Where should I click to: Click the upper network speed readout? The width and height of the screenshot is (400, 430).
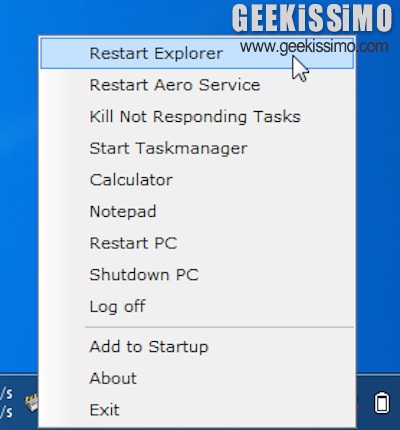pos(6,394)
